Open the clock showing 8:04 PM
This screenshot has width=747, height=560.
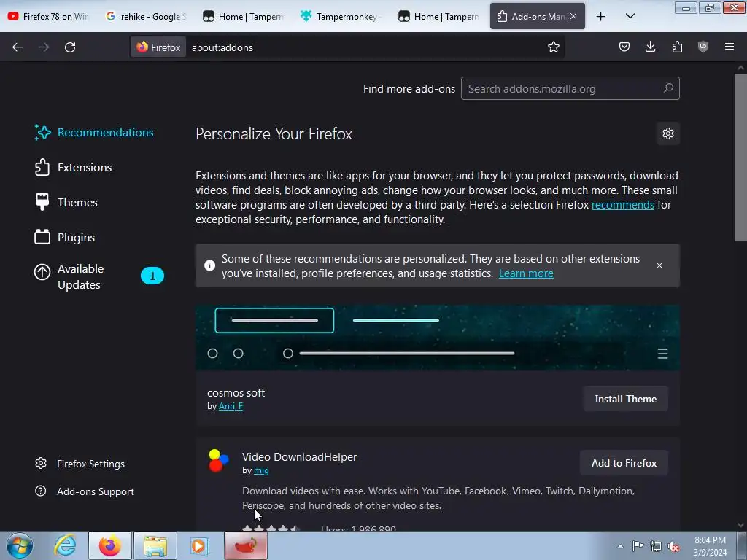[710, 546]
